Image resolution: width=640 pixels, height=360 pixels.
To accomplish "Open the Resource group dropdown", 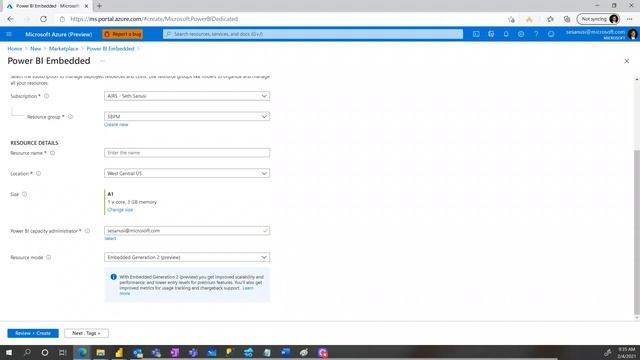I will (187, 117).
